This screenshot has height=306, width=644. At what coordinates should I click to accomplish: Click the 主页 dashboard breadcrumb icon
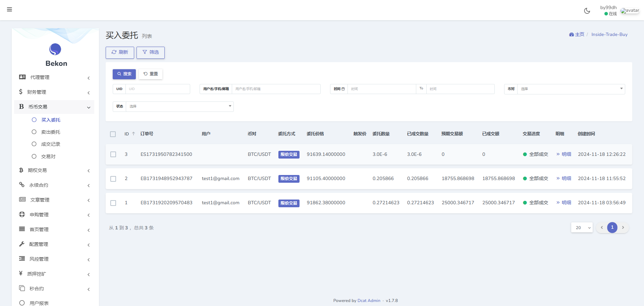572,35
